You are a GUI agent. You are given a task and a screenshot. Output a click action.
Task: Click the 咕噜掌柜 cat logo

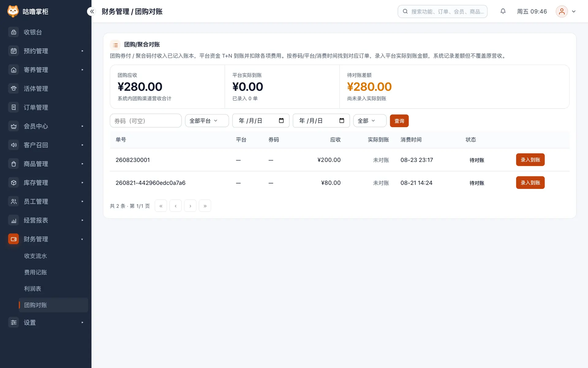(13, 11)
